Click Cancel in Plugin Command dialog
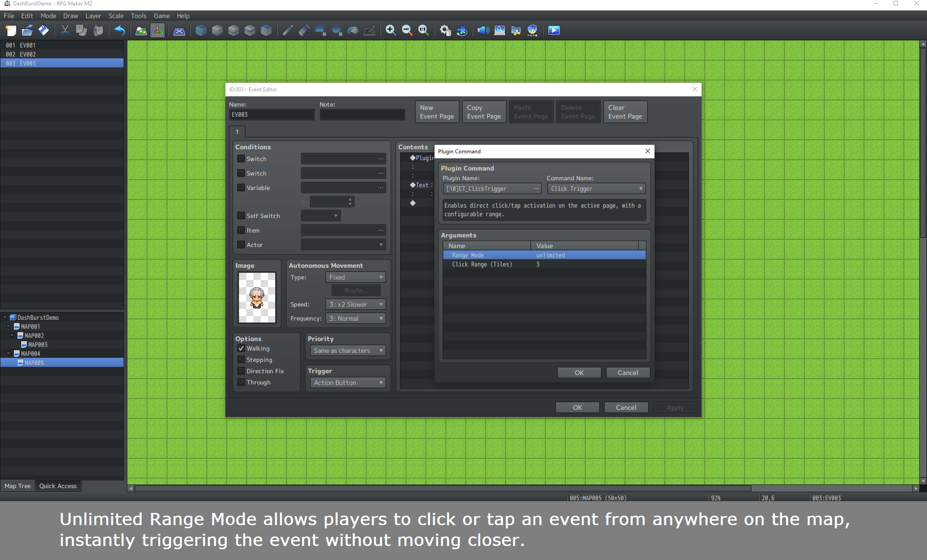The width and height of the screenshot is (927, 560). point(628,373)
